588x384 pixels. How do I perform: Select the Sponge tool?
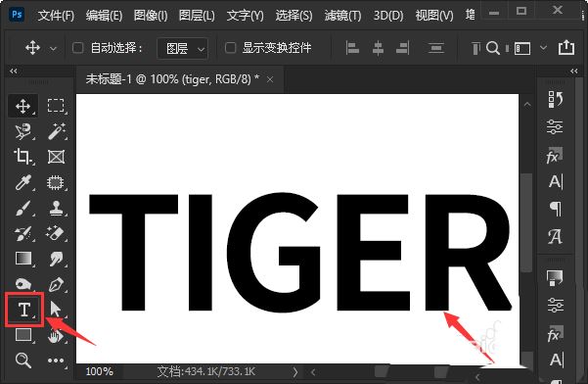click(23, 284)
